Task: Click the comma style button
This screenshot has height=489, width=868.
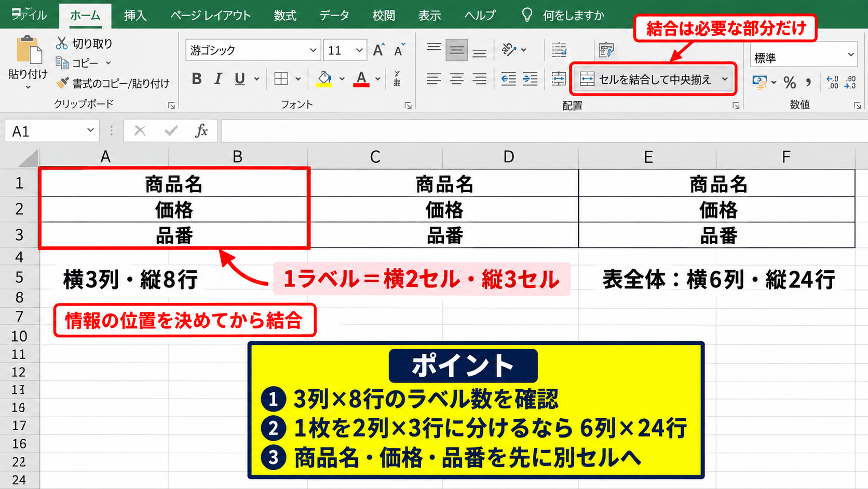Action: (808, 82)
